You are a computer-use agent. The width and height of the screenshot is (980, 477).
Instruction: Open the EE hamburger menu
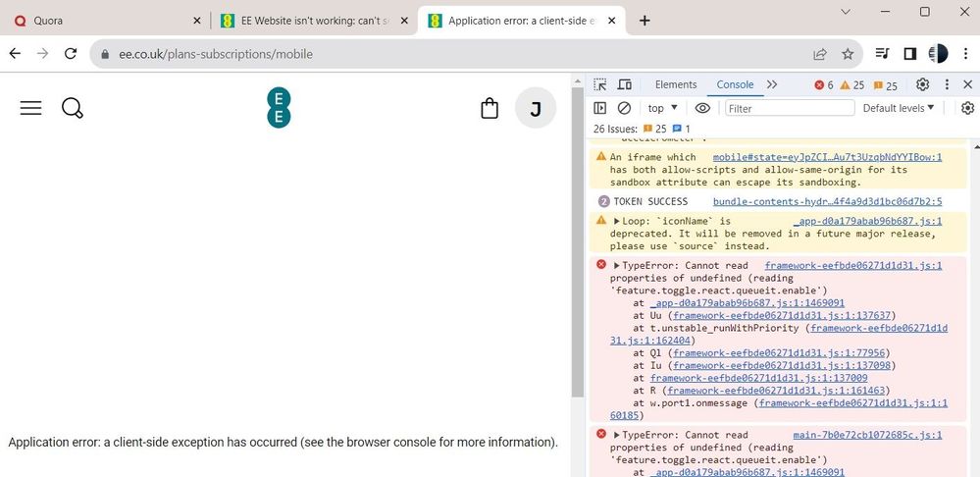31,108
